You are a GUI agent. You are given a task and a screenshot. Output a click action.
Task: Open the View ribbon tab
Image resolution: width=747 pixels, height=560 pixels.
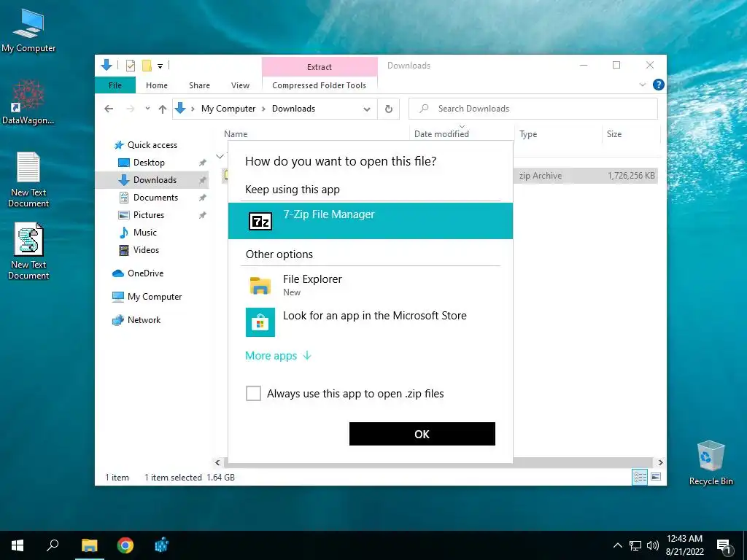coord(240,85)
